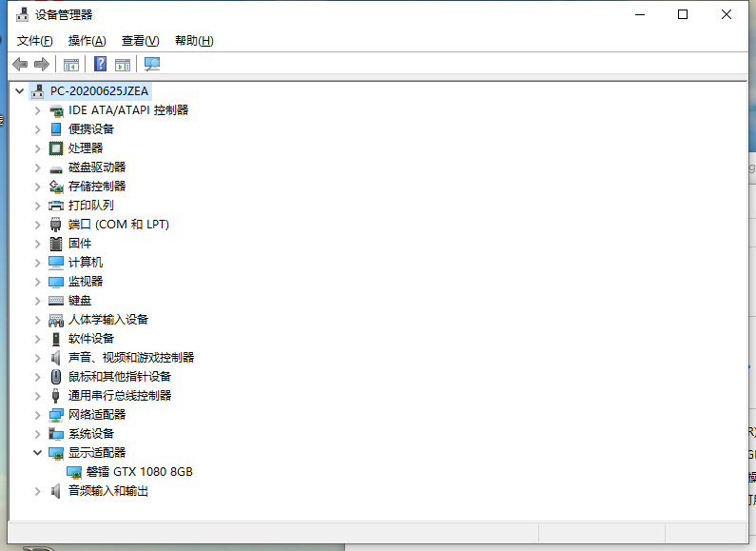The height and width of the screenshot is (551, 756).
Task: Select the 磐镭 GTX 1080 8GB device label
Action: point(140,472)
